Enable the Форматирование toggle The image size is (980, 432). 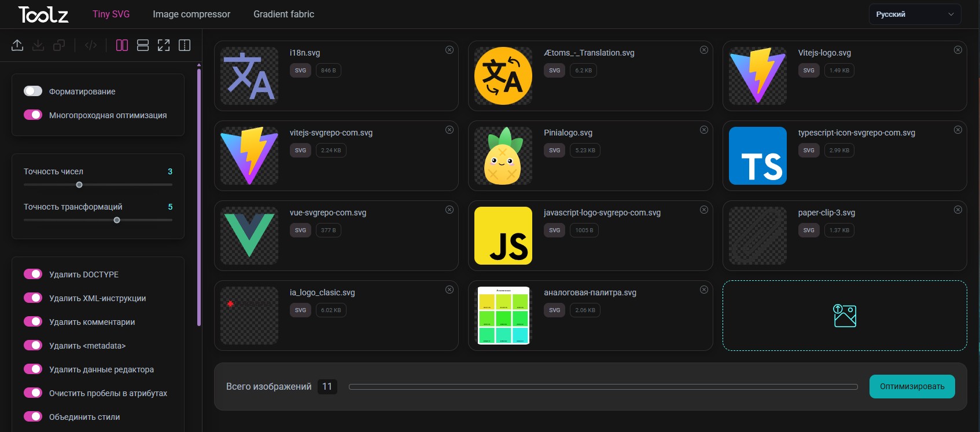pyautogui.click(x=33, y=91)
